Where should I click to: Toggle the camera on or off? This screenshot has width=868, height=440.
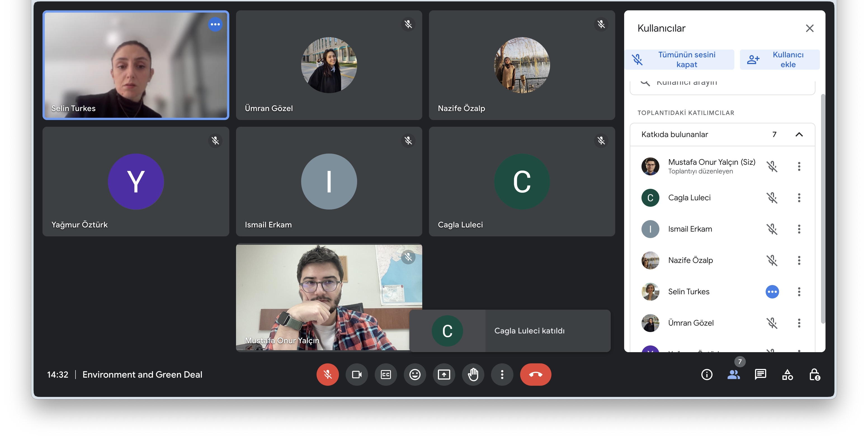[357, 375]
